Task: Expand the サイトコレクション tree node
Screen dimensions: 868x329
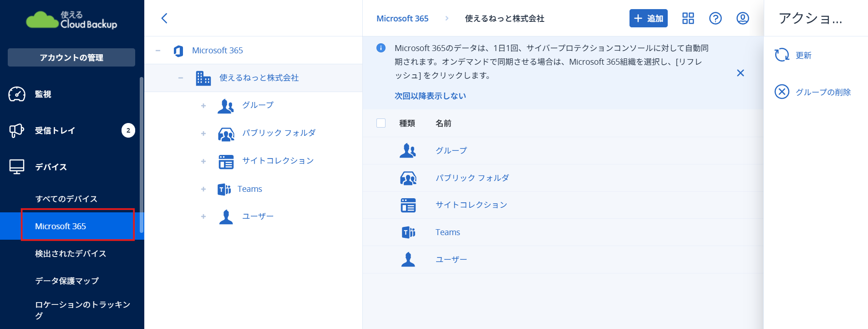Action: pos(203,161)
